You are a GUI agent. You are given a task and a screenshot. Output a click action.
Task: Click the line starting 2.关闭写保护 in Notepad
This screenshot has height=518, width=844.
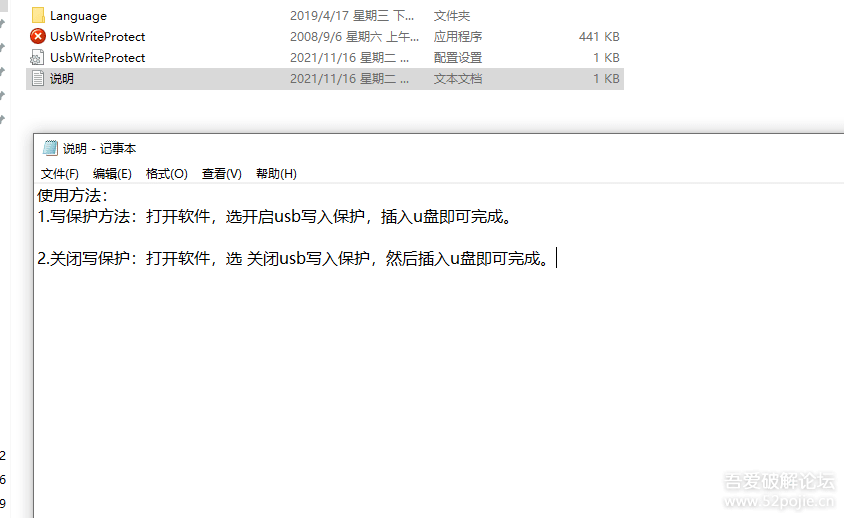point(293,258)
